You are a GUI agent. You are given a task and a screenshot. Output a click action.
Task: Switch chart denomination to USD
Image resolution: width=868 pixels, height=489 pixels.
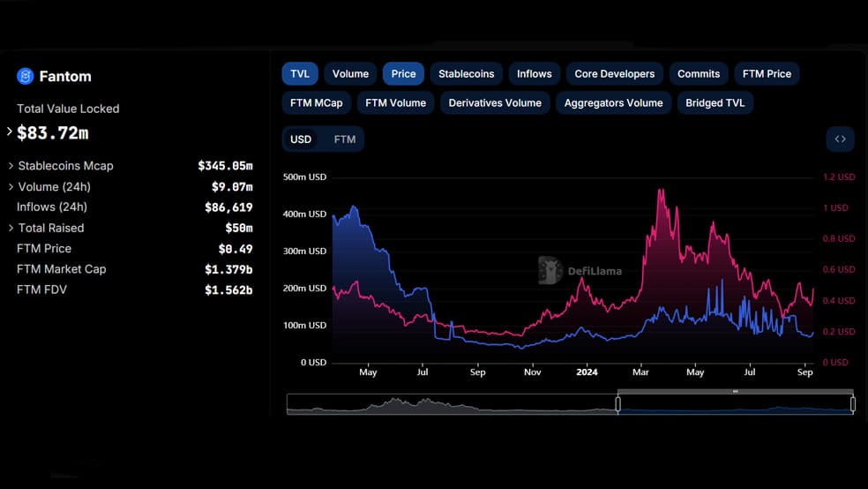(x=301, y=139)
